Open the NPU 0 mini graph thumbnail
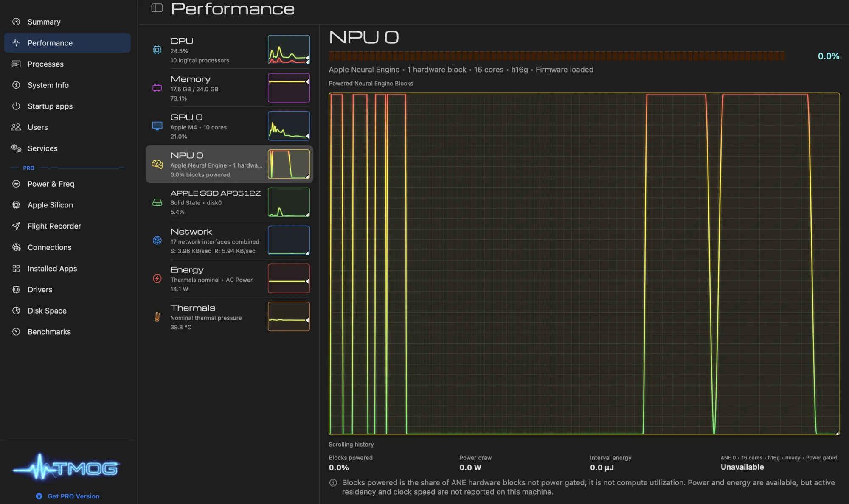Screen dimensions: 849x504 289,164
